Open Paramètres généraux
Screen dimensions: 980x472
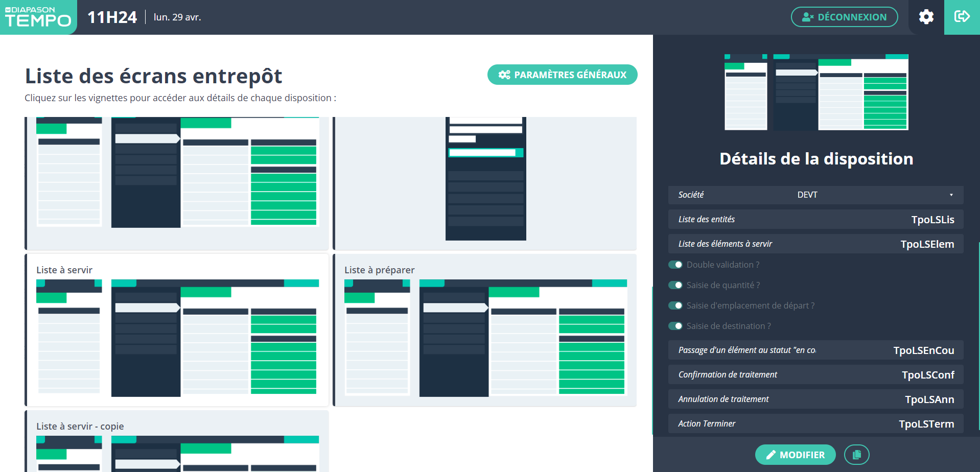click(562, 75)
